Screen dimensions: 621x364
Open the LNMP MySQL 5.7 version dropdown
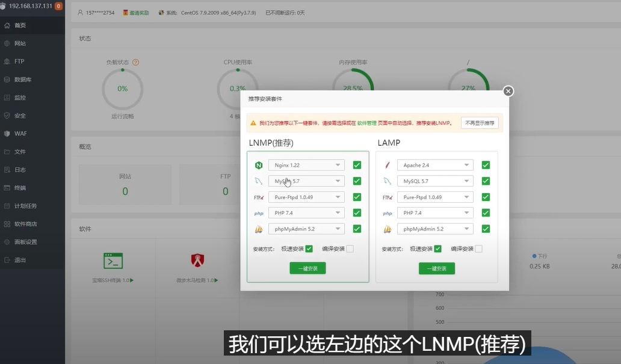306,181
